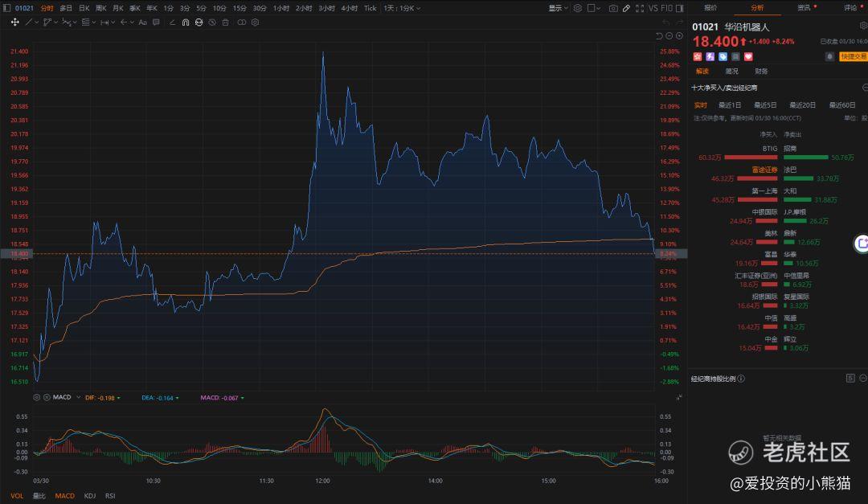Viewport: 868px width, 504px height.
Task: Switch to 周K weekly candlestick view
Action: (100, 8)
